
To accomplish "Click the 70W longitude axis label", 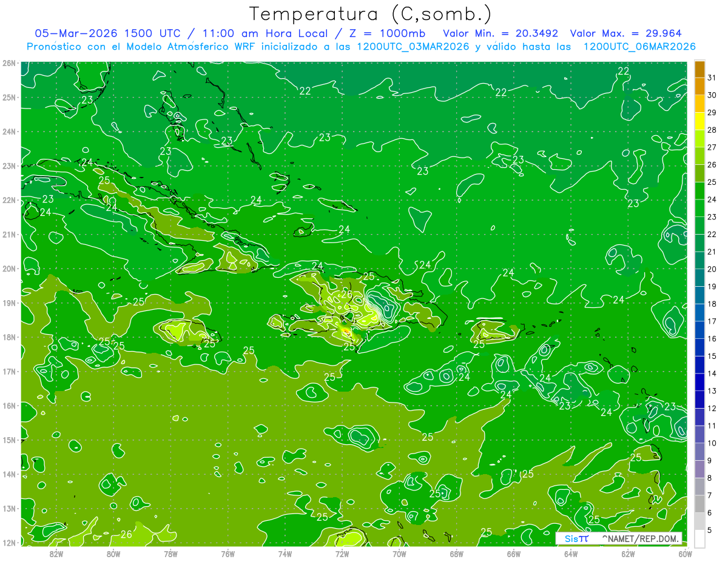I will 399,554.
